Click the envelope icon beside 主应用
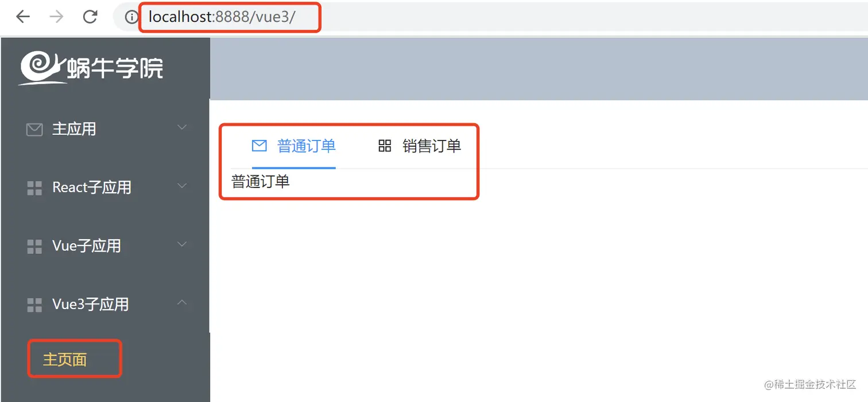This screenshot has height=402, width=868. (34, 130)
